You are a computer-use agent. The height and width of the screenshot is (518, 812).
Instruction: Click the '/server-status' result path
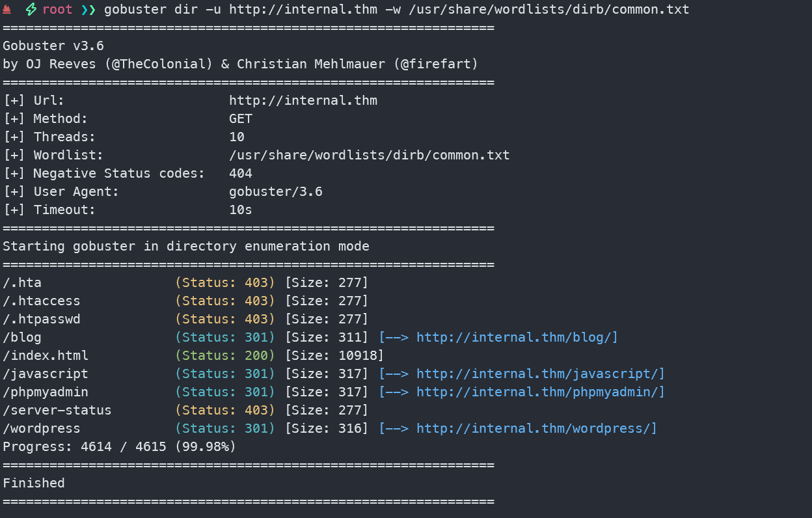(x=57, y=411)
